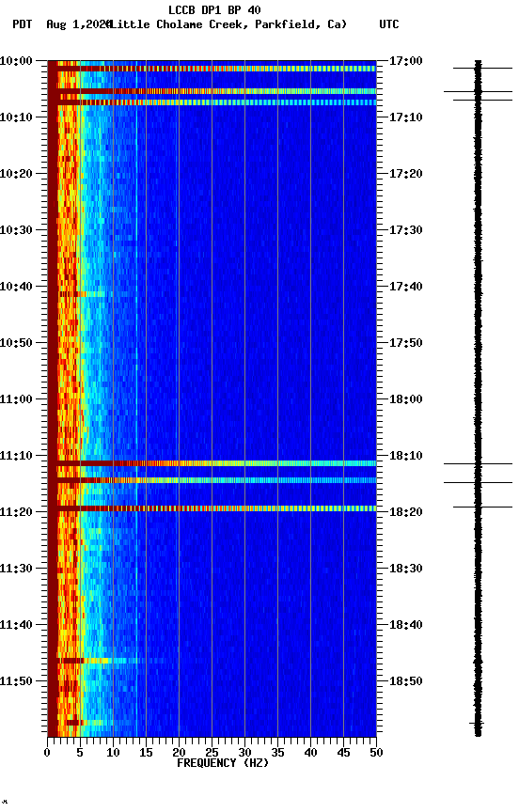The height and width of the screenshot is (812, 519).
Task: Click the 10:10 PDT time label
Action: [16, 117]
